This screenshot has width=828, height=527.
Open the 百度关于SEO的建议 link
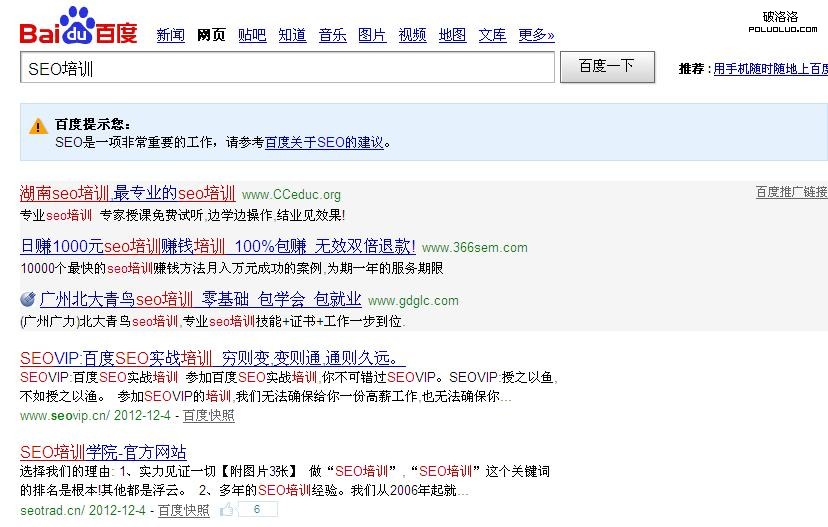click(x=324, y=143)
